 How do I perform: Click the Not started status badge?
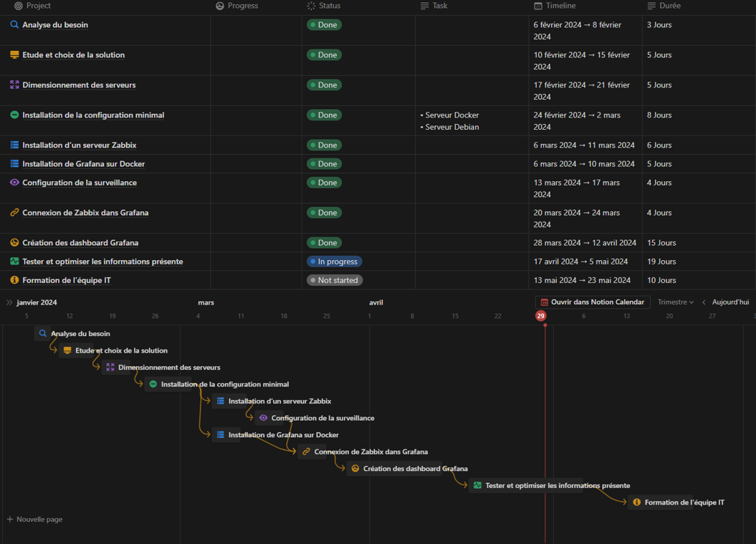point(334,280)
